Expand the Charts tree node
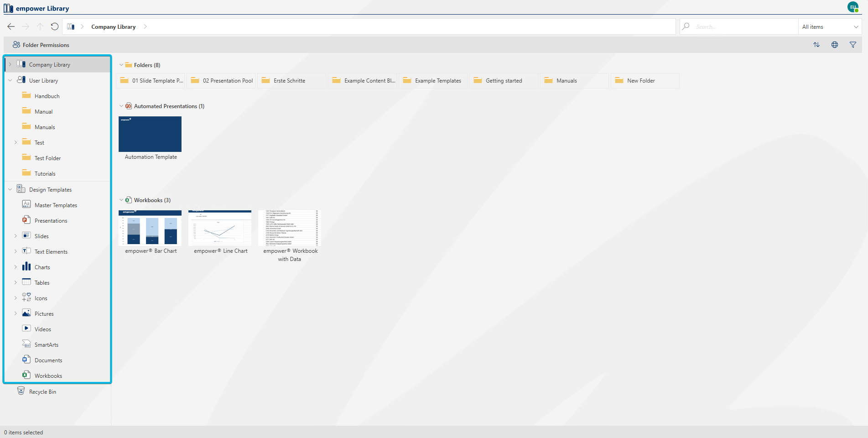This screenshot has width=868, height=438. coord(16,267)
